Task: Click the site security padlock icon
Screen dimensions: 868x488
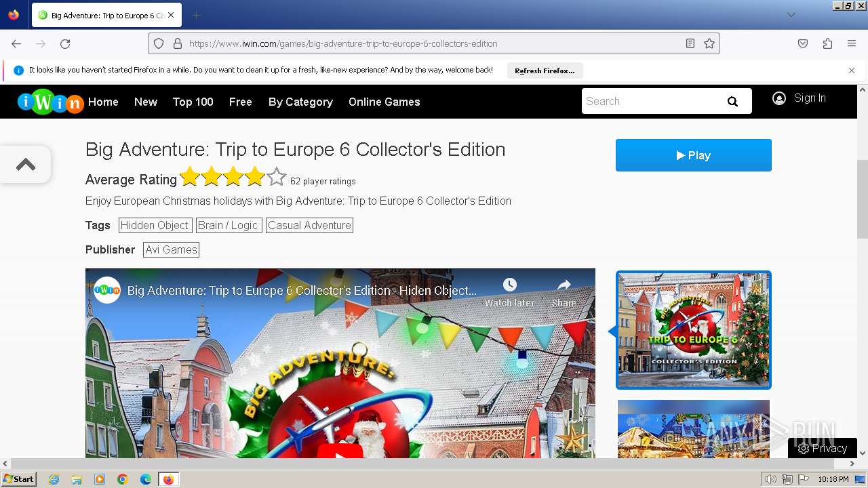Action: (178, 43)
